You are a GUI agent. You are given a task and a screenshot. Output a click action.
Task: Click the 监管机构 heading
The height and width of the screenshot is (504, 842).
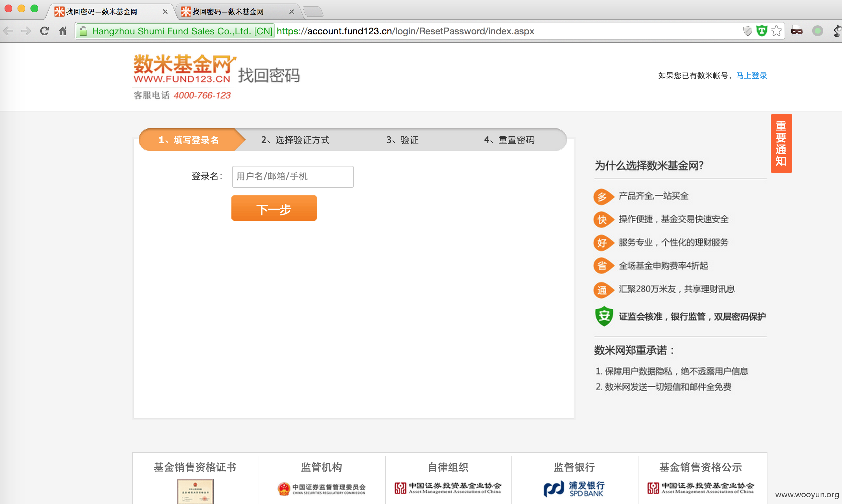322,467
